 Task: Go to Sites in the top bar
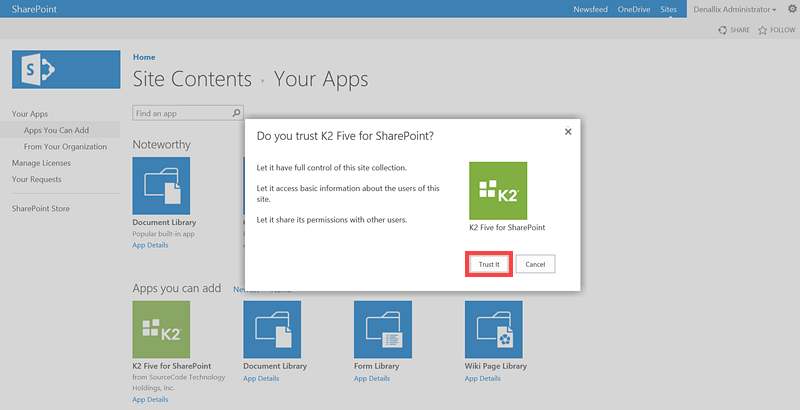pyautogui.click(x=668, y=9)
